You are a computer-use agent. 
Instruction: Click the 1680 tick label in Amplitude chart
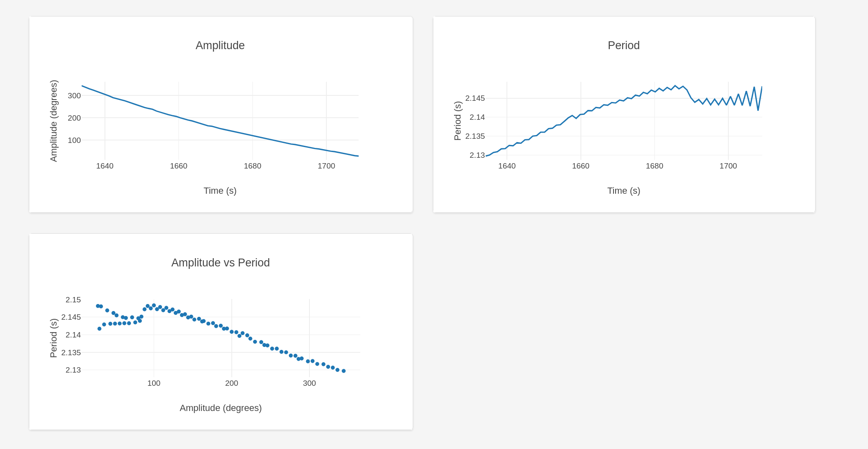(x=252, y=166)
